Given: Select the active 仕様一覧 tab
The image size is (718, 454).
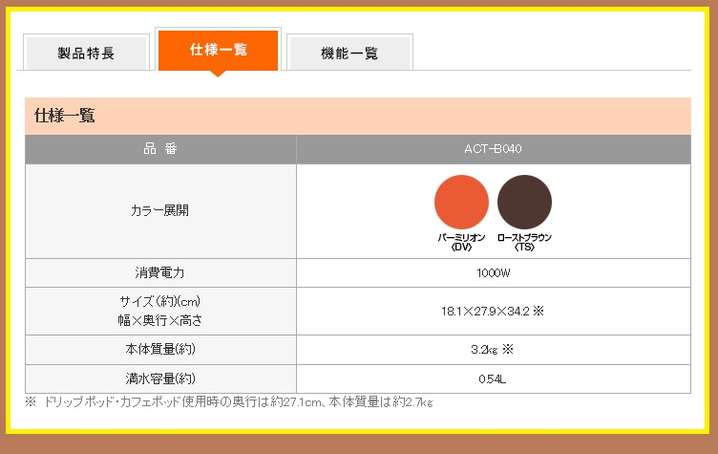Looking at the screenshot, I should (x=218, y=50).
